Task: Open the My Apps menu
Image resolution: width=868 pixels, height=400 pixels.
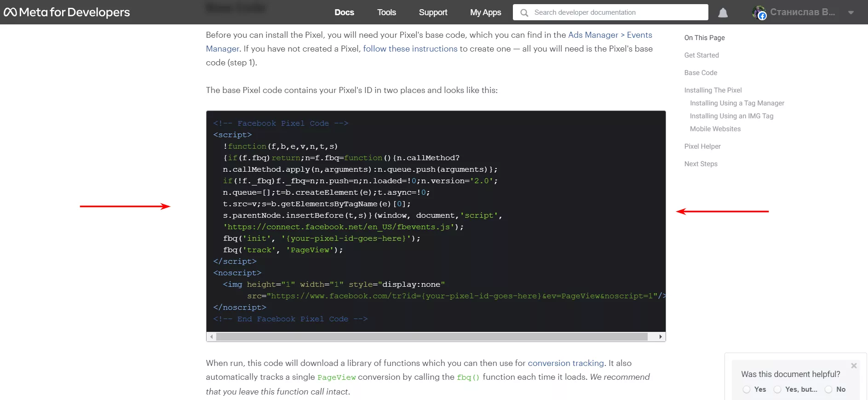Action: [x=485, y=12]
